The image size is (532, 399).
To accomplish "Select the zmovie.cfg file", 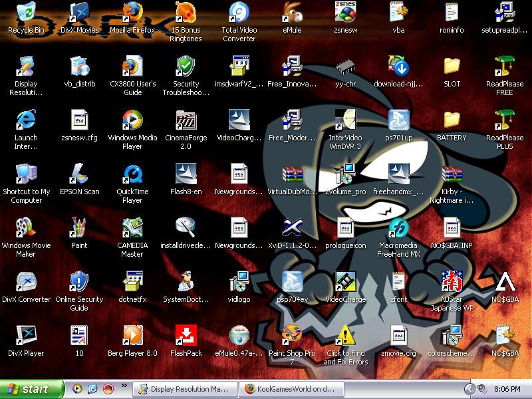I will [398, 335].
